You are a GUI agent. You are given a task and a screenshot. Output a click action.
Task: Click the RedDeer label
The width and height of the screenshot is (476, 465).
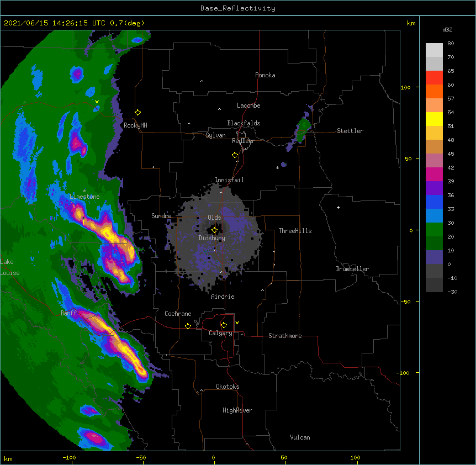(243, 141)
